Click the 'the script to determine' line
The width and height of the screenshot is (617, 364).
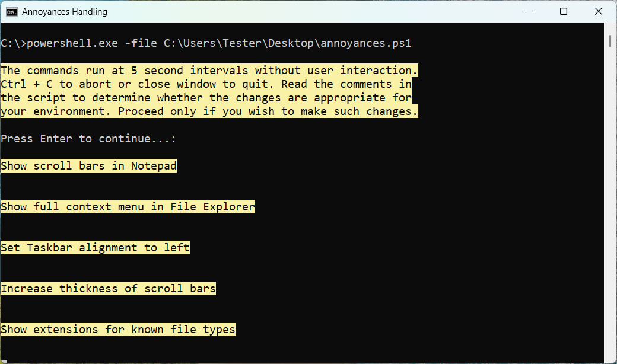[x=206, y=98]
